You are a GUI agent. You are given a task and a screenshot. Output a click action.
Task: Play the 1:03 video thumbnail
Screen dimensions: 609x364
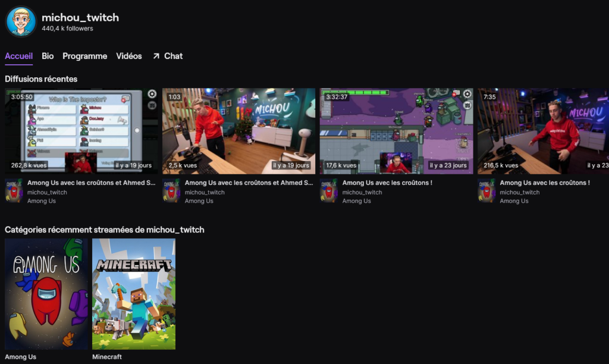tap(239, 131)
